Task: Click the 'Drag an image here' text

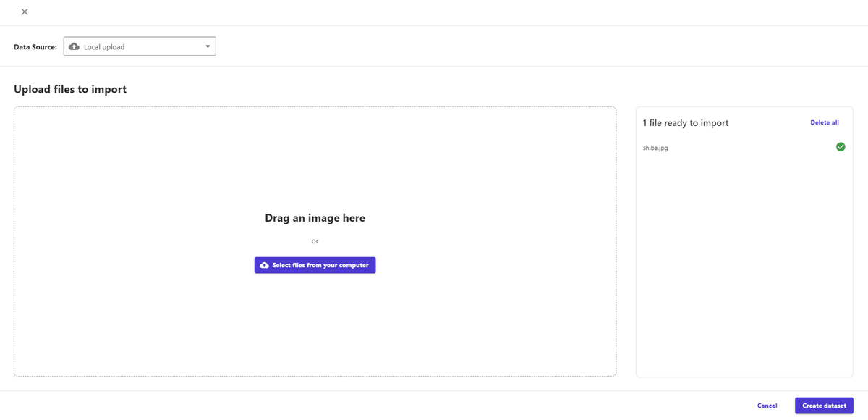Action: tap(315, 218)
